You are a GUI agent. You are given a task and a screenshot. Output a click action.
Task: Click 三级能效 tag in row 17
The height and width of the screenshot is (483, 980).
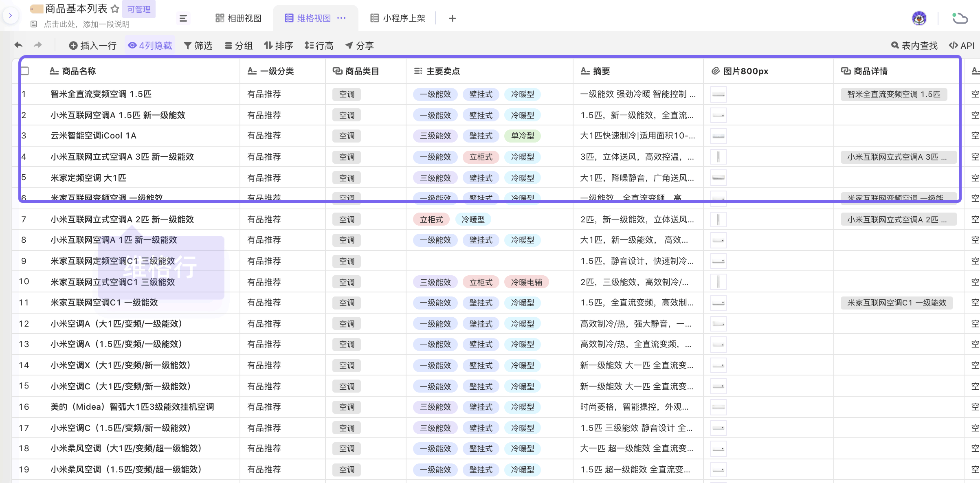pos(435,428)
